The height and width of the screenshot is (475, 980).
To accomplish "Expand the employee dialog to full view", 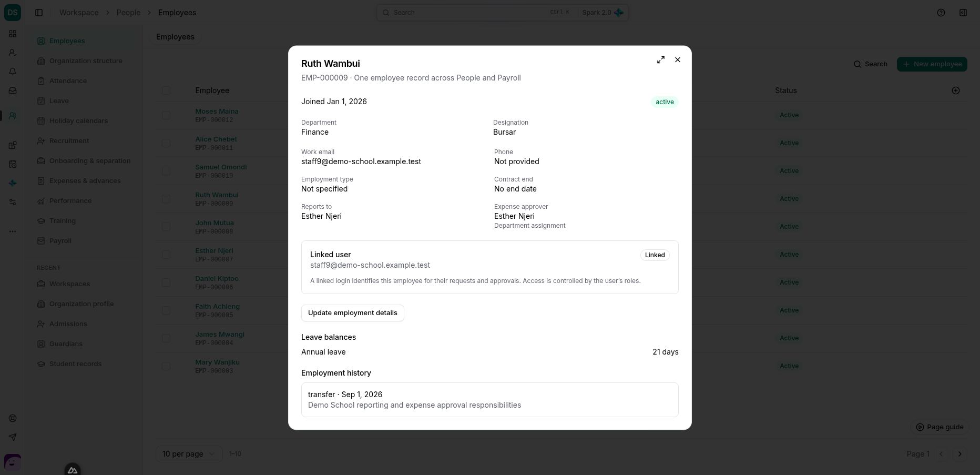I will [x=661, y=60].
